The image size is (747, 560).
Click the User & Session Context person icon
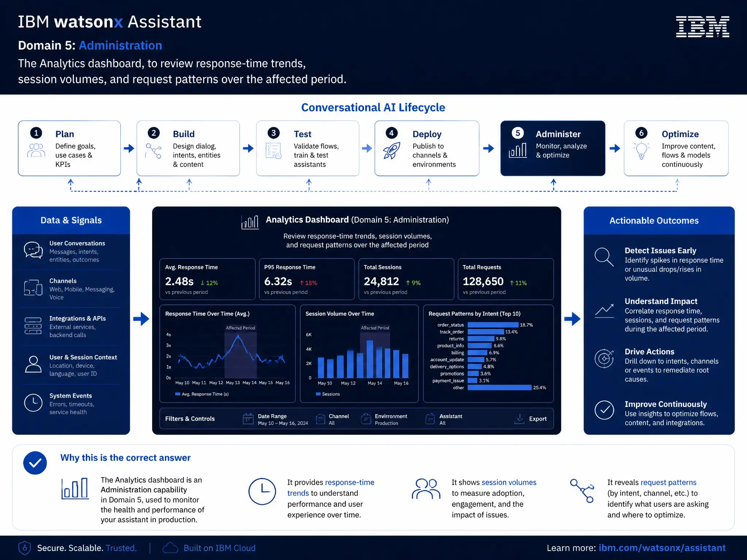[33, 364]
